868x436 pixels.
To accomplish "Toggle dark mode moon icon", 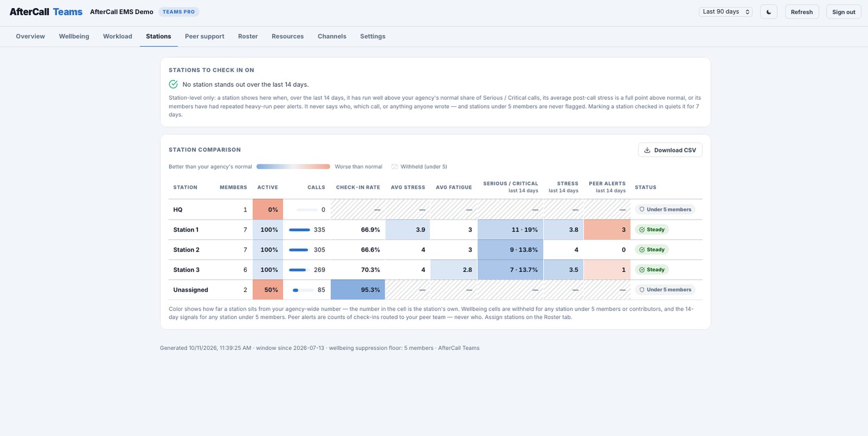I will [x=769, y=12].
